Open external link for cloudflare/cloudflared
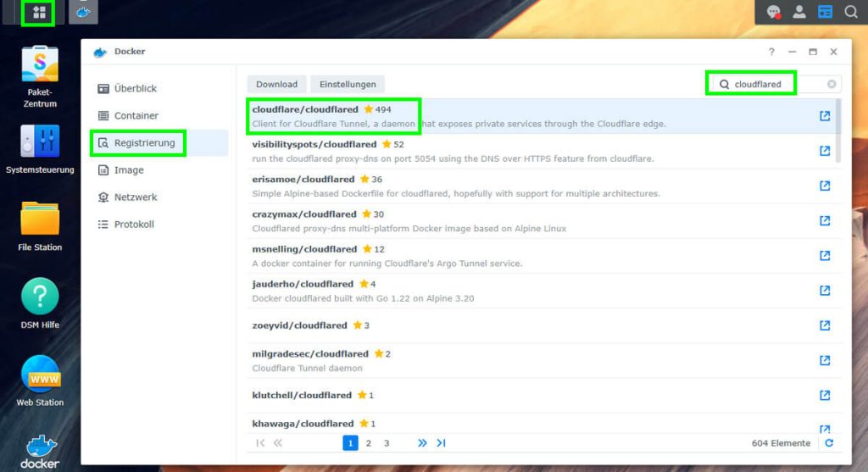The image size is (868, 472). click(x=825, y=115)
